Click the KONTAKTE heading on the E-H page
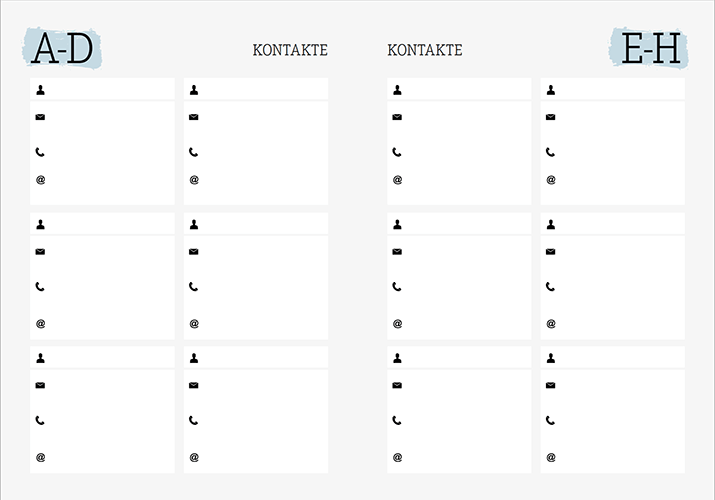The width and height of the screenshot is (715, 500). [425, 50]
